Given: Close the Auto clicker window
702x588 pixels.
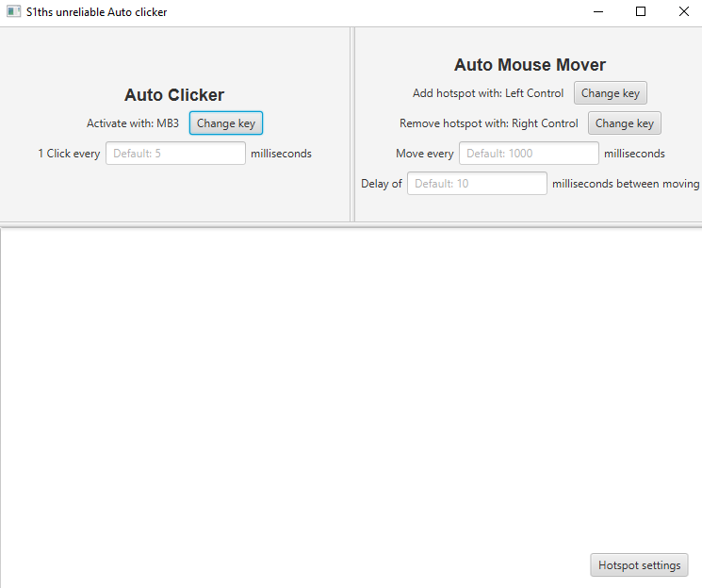Looking at the screenshot, I should [x=683, y=11].
